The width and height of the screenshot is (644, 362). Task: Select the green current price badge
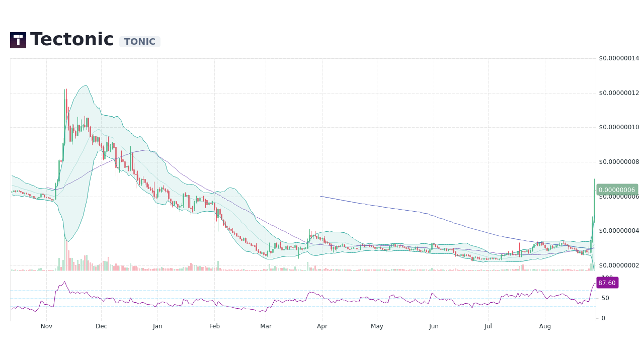tap(617, 189)
